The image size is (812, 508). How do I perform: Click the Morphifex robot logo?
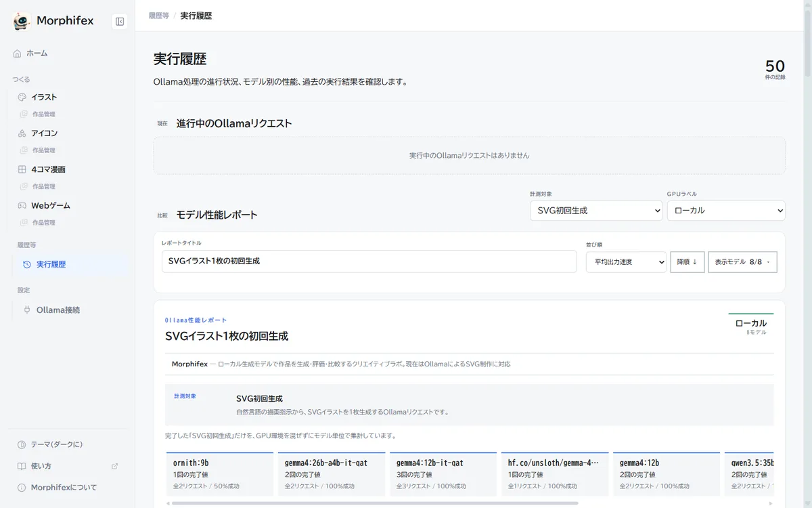[x=22, y=22]
